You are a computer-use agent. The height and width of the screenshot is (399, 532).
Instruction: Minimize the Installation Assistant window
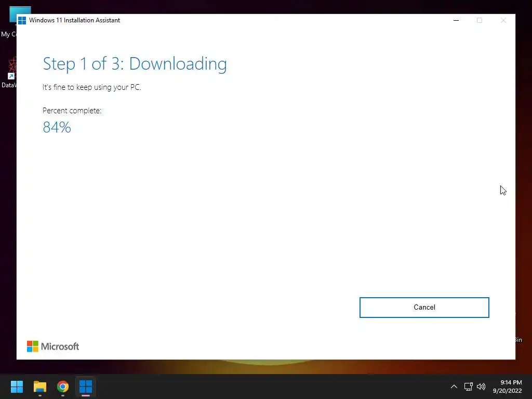(456, 20)
